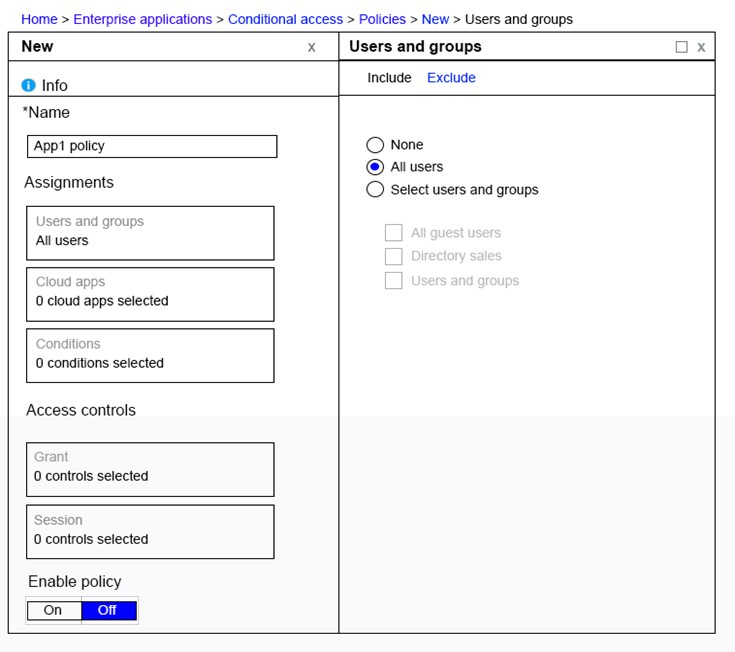Select the None radio option
Viewport: 735px width, 652px height.
tap(375, 145)
